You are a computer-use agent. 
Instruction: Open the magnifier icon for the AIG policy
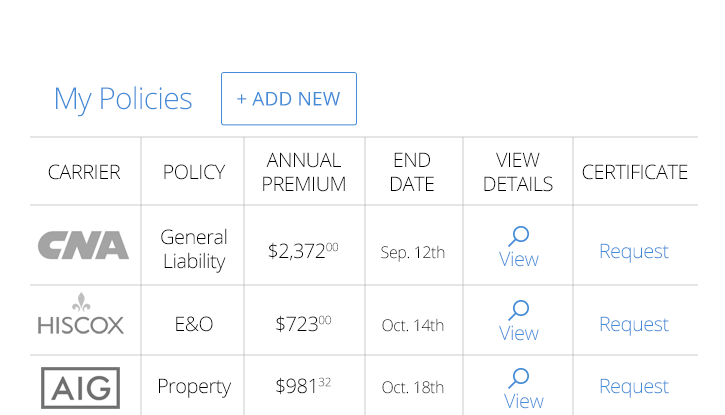pos(519,378)
